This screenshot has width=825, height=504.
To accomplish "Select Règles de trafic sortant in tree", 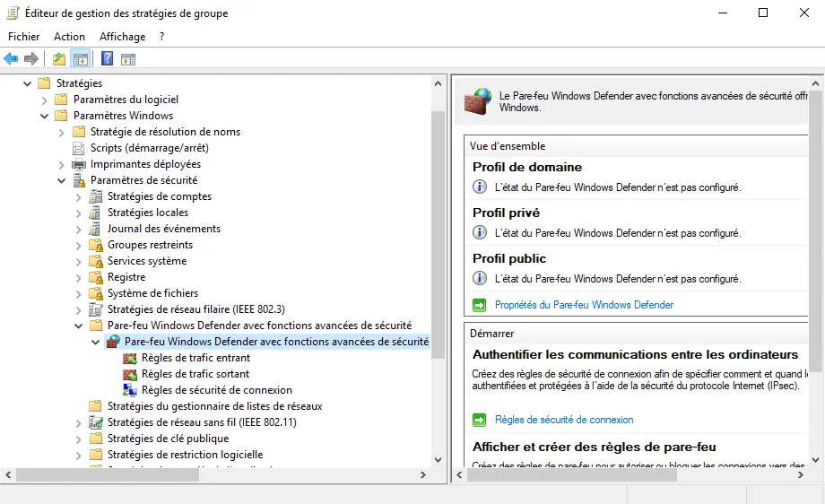I will click(x=195, y=374).
